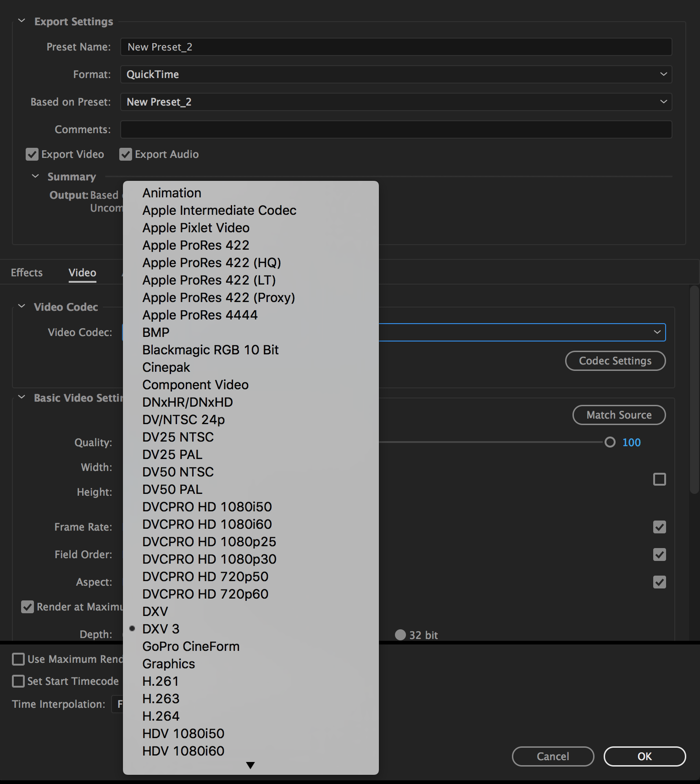Collapse the Export Settings section

pyautogui.click(x=22, y=21)
